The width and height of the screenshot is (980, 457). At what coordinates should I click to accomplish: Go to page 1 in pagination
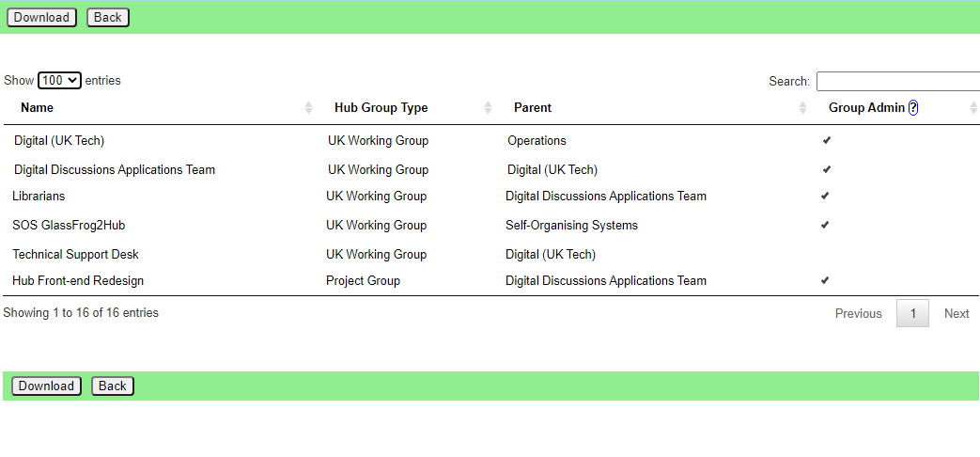[912, 313]
